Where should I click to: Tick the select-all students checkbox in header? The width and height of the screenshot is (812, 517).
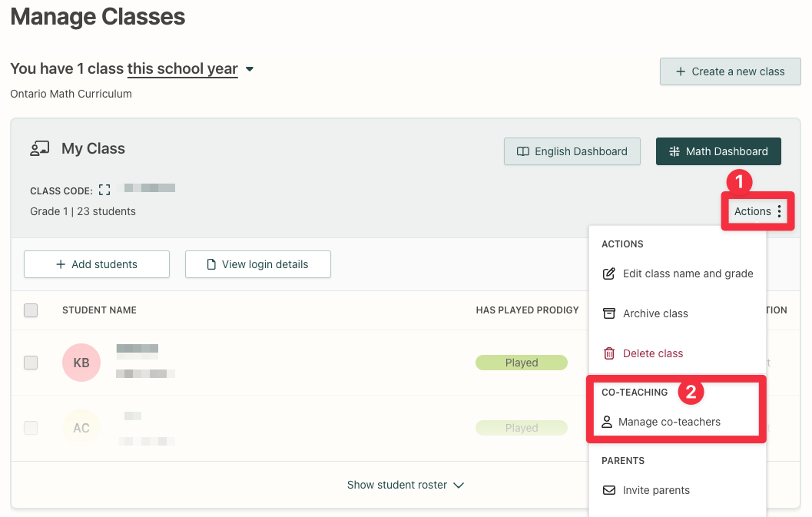[31, 310]
